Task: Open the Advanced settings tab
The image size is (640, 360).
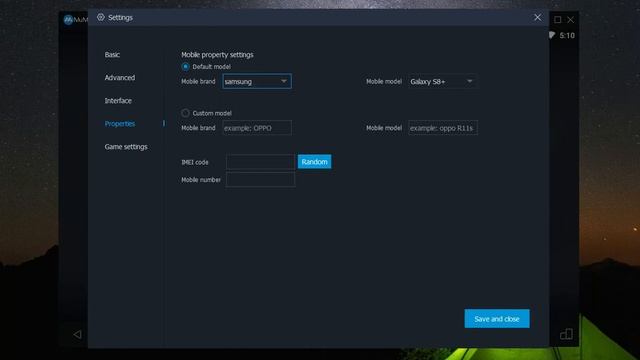Action: click(120, 78)
